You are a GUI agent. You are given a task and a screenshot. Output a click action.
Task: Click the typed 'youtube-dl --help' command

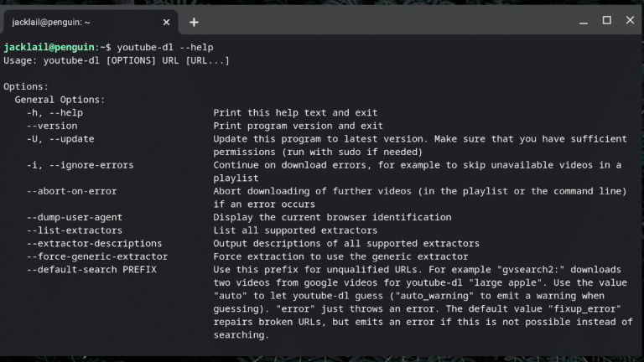(x=164, y=47)
